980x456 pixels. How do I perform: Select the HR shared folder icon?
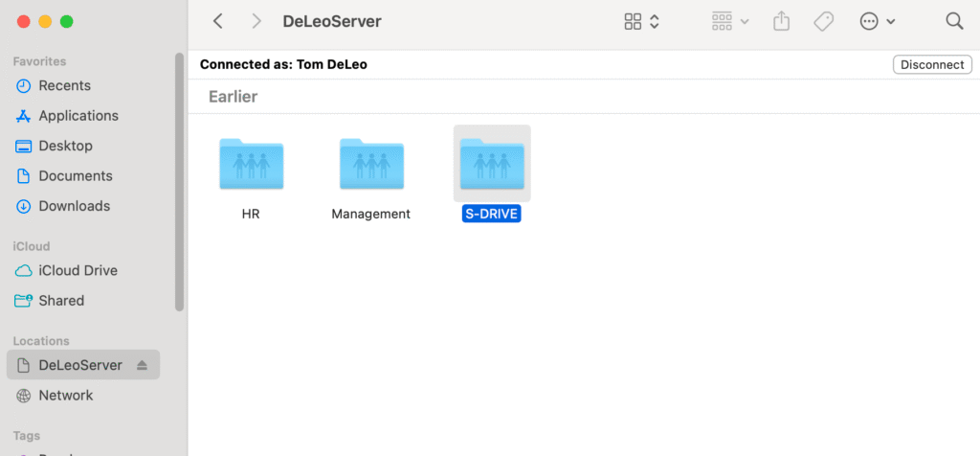[252, 164]
